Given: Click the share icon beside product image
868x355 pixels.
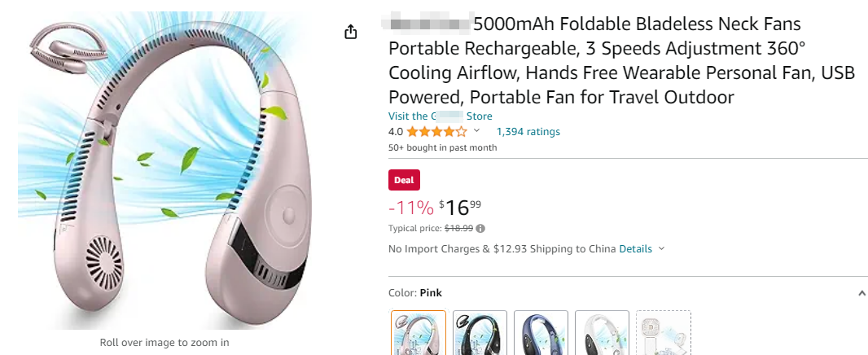Looking at the screenshot, I should [x=351, y=32].
